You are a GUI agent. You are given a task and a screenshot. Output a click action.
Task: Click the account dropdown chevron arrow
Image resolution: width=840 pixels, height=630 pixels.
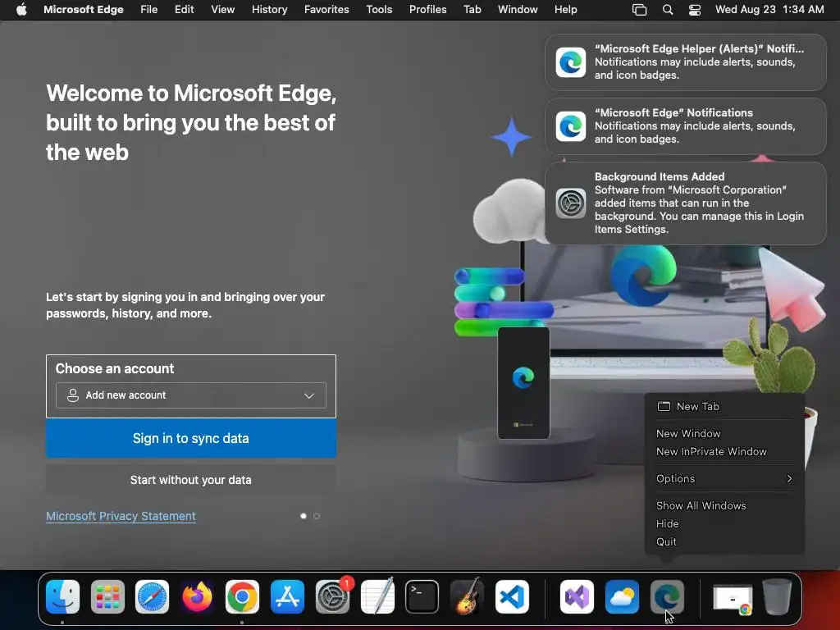tap(309, 395)
